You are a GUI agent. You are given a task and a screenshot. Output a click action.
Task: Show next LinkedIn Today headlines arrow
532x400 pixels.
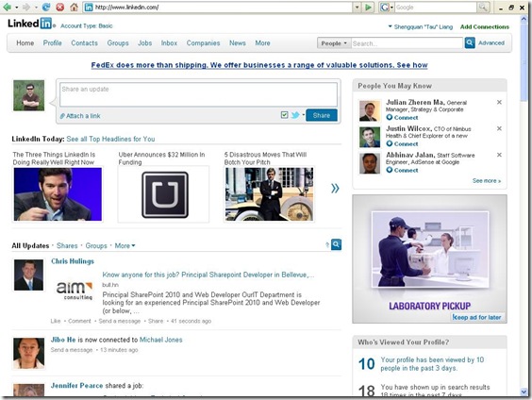[335, 189]
